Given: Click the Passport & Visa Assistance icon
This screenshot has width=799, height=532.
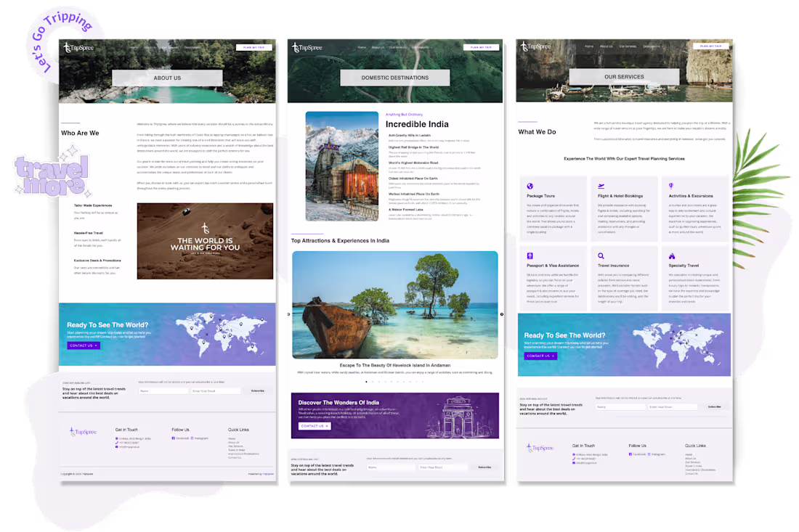Looking at the screenshot, I should pyautogui.click(x=530, y=256).
